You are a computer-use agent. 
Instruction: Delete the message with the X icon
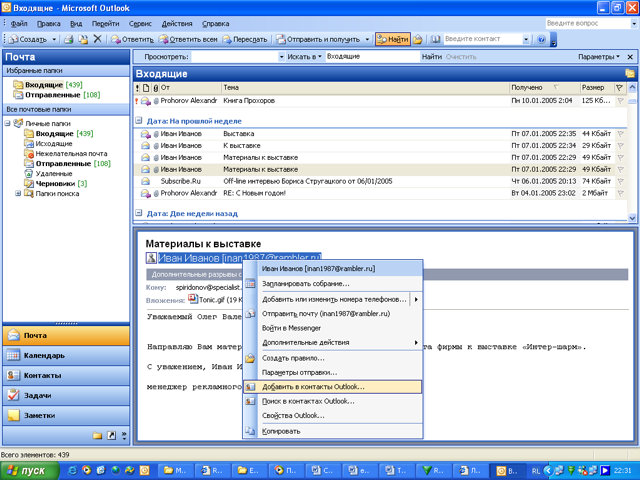pos(98,39)
